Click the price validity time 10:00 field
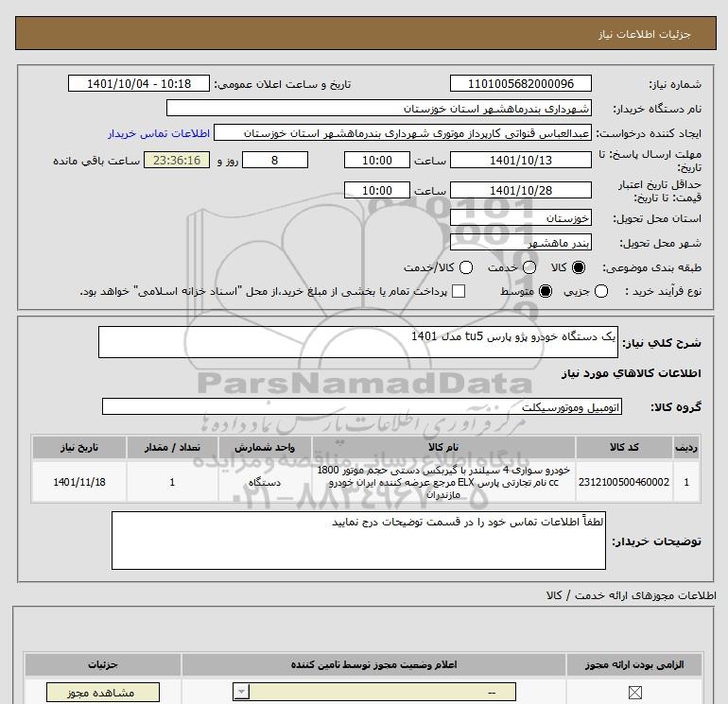The height and width of the screenshot is (704, 728). point(377,190)
